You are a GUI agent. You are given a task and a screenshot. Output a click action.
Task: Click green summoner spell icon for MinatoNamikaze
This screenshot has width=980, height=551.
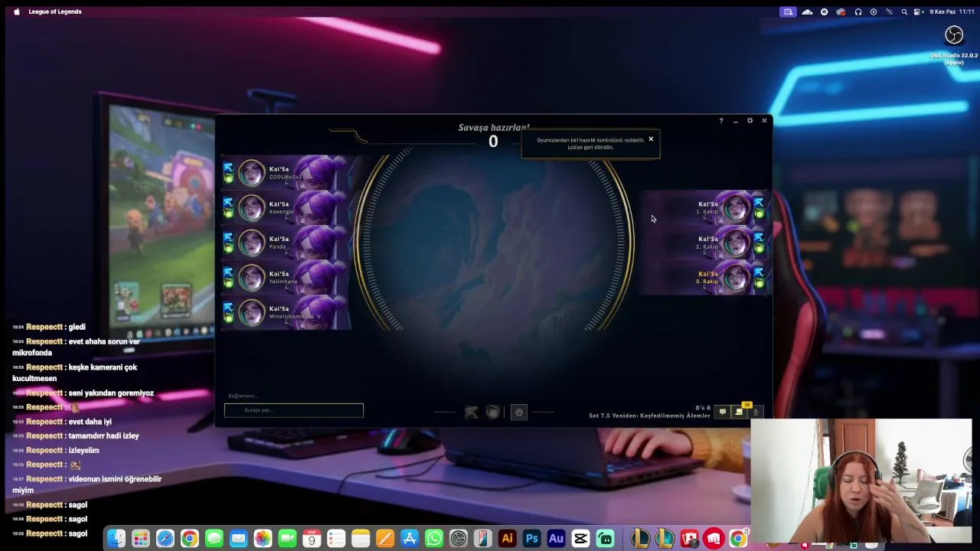coord(228,319)
